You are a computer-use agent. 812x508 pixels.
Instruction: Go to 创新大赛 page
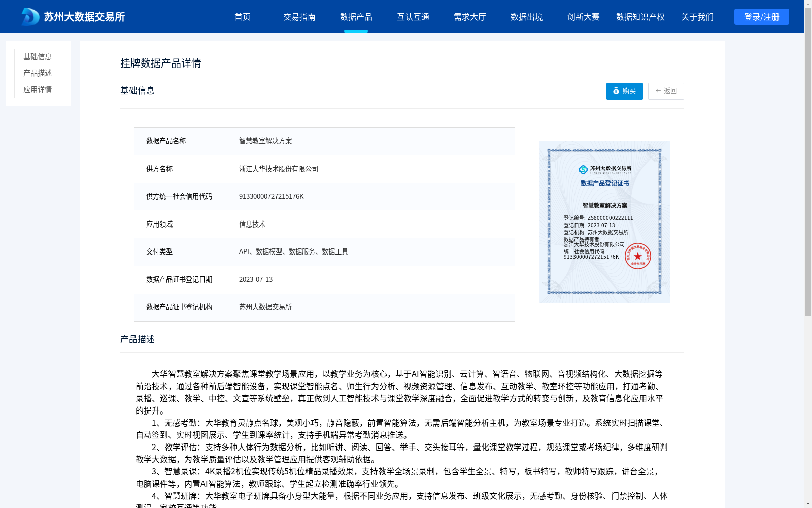[x=584, y=17]
